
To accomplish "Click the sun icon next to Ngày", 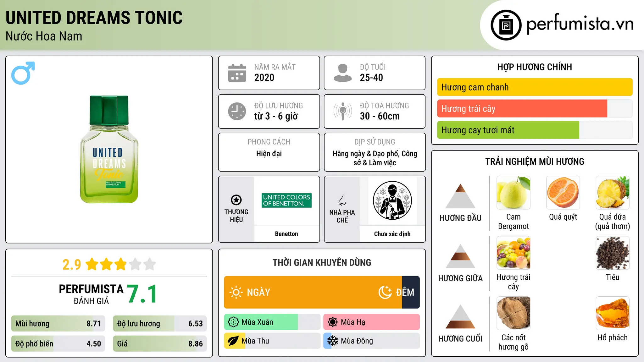I will click(x=236, y=292).
